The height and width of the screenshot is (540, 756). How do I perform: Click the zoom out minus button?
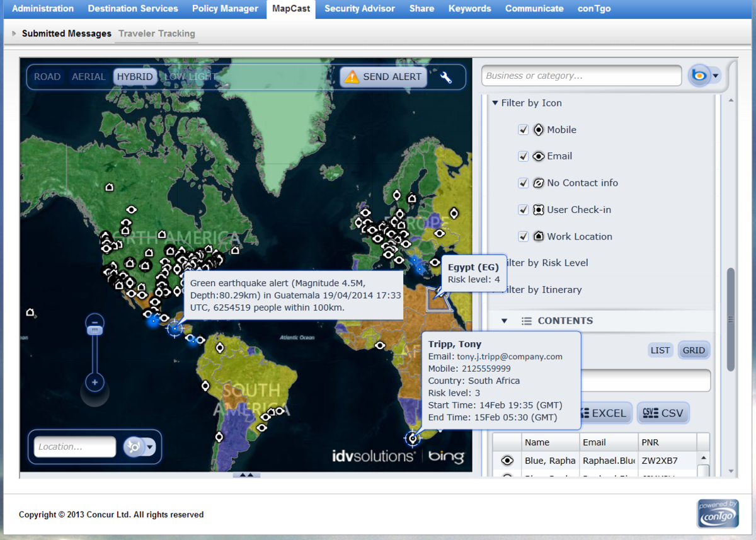click(94, 323)
